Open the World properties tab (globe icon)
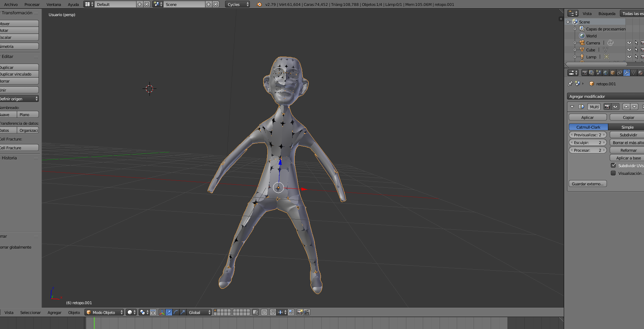This screenshot has height=329, width=644. [605, 73]
